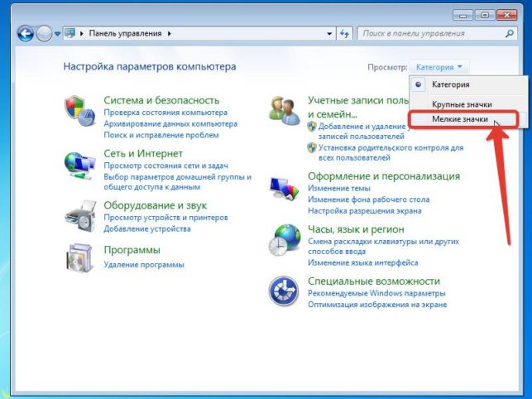Open Просмотр устройств и принтеров
532x399 pixels.
coord(165,218)
